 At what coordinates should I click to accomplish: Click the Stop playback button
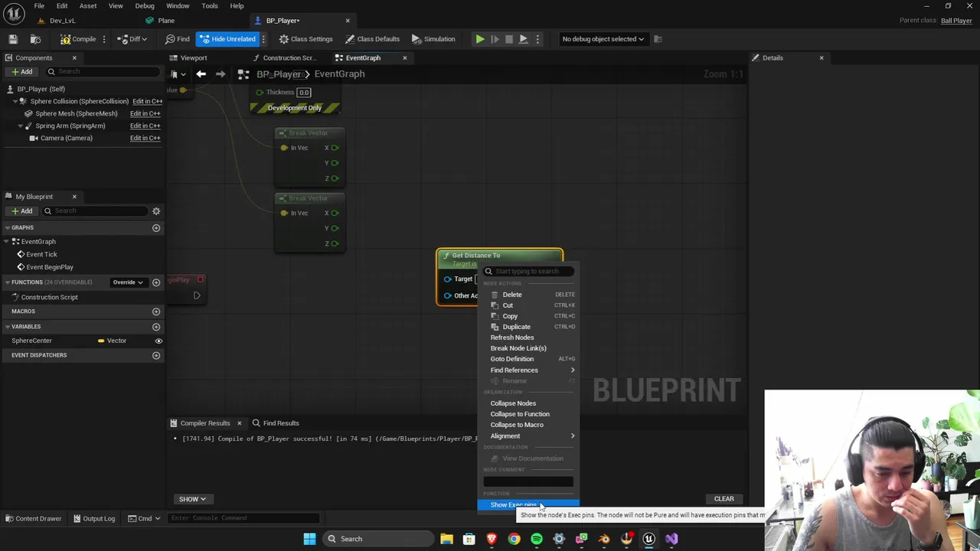[x=509, y=39]
